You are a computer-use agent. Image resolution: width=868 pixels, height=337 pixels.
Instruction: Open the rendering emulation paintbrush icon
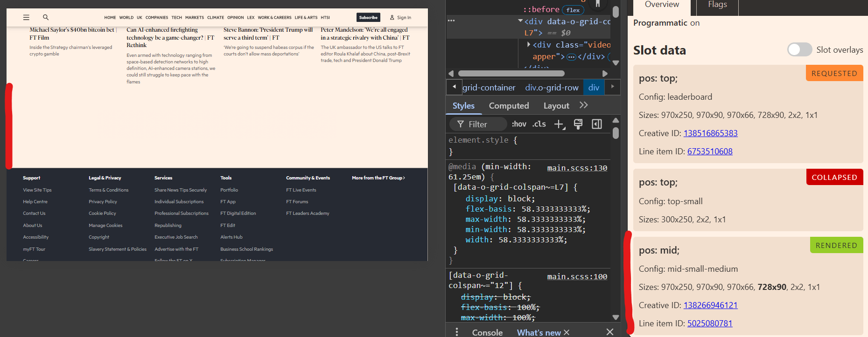click(578, 124)
